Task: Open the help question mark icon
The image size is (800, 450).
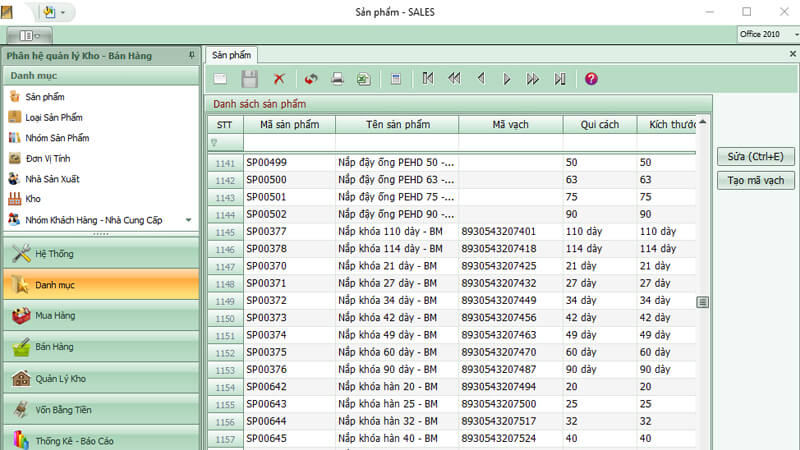Action: (x=591, y=79)
